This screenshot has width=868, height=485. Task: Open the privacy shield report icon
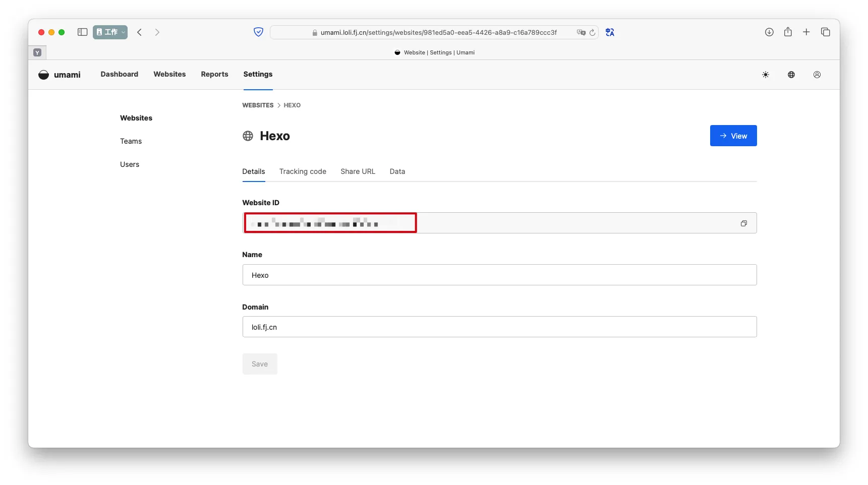(258, 32)
